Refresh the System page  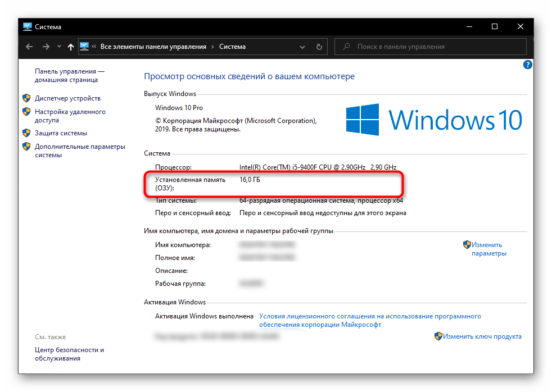[x=319, y=47]
